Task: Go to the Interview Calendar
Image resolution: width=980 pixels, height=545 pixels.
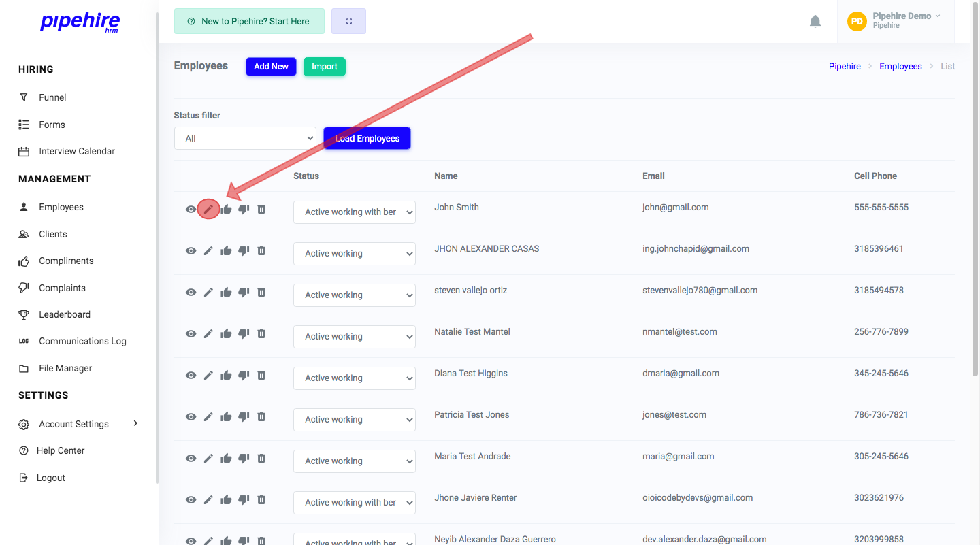Action: pos(77,150)
